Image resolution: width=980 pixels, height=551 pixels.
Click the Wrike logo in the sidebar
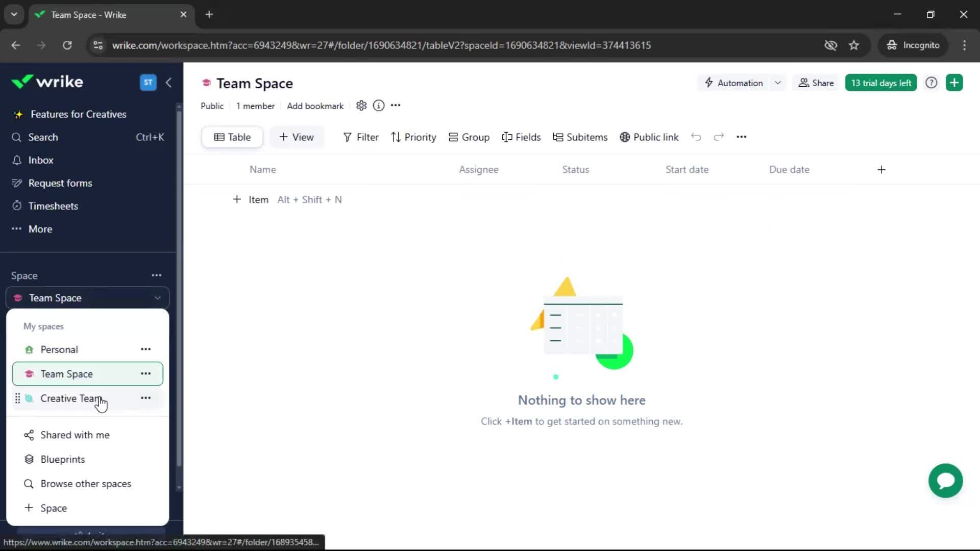[47, 82]
